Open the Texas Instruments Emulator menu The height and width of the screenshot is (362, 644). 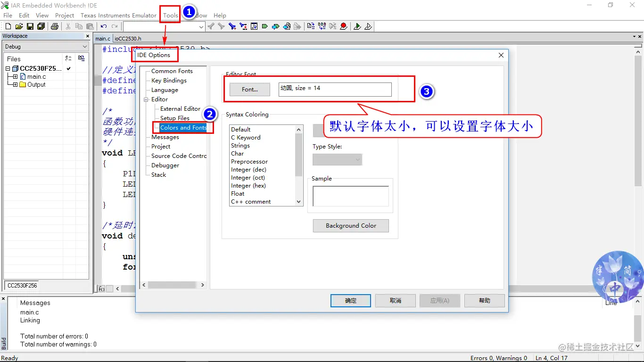pyautogui.click(x=118, y=16)
